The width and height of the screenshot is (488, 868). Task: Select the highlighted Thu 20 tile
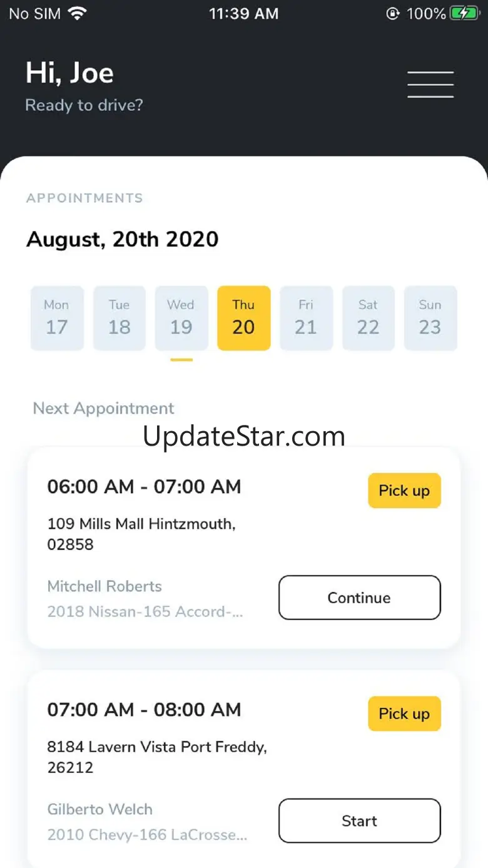point(243,318)
